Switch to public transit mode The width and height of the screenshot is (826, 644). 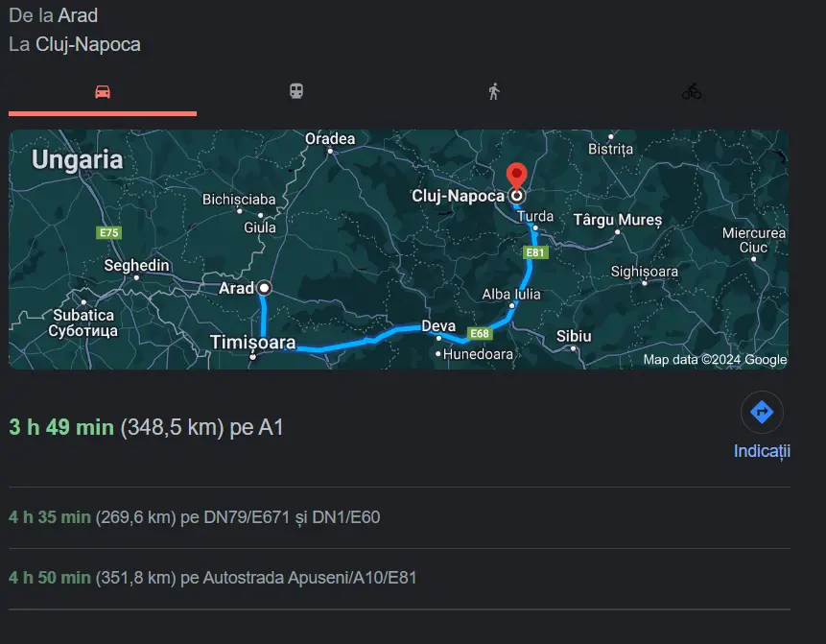(x=296, y=91)
